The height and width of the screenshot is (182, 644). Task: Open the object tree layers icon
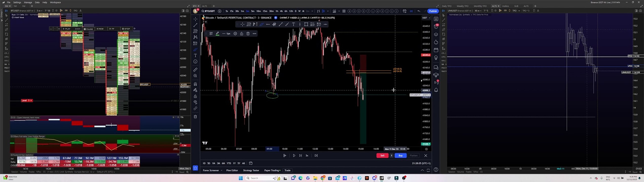click(436, 34)
